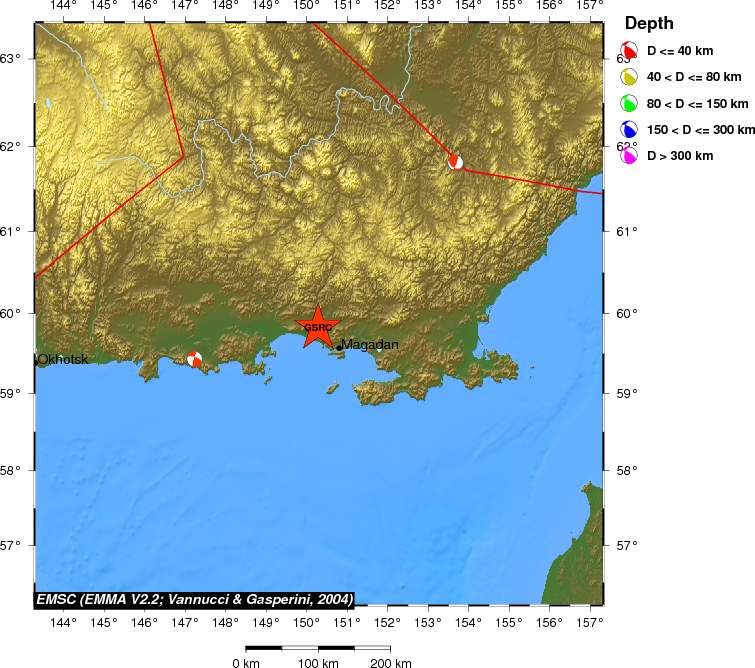Click the 58° latitude label on right
This screenshot has width=755, height=668.
pos(627,471)
